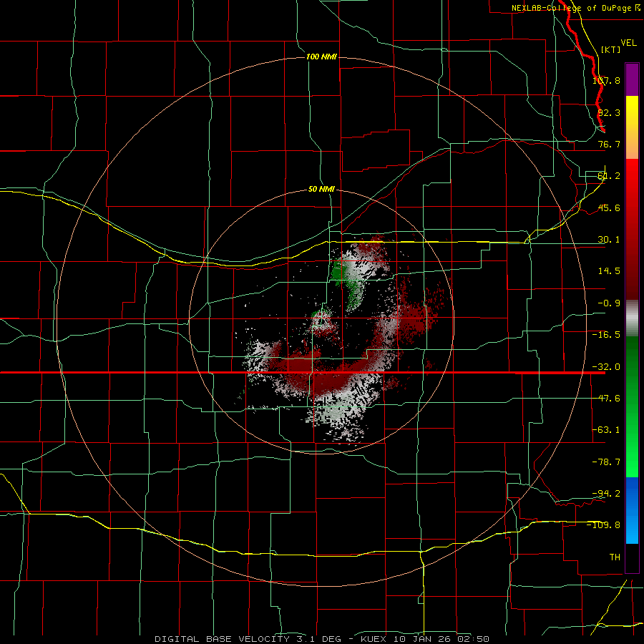Select the 30.1 value on velocity scale
644x644 pixels.
609,240
